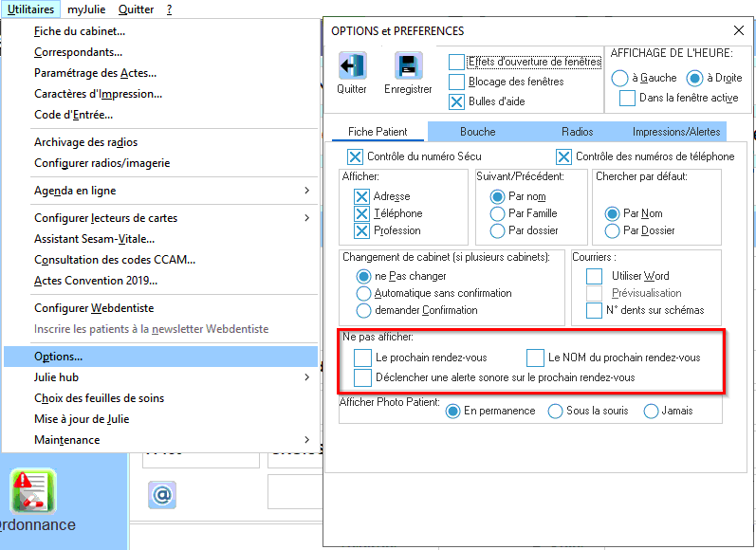Image resolution: width=756 pixels, height=550 pixels.
Task: Select Choix des feuilles de soins
Action: 160,398
